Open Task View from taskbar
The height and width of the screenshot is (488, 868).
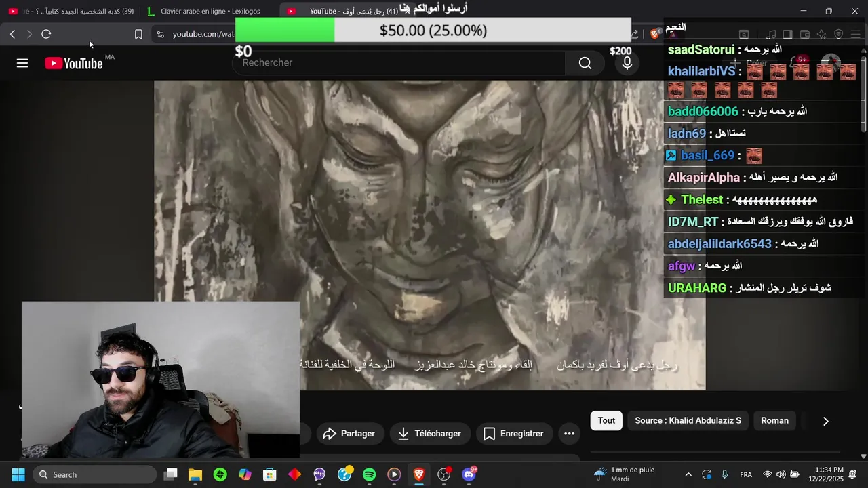click(171, 474)
